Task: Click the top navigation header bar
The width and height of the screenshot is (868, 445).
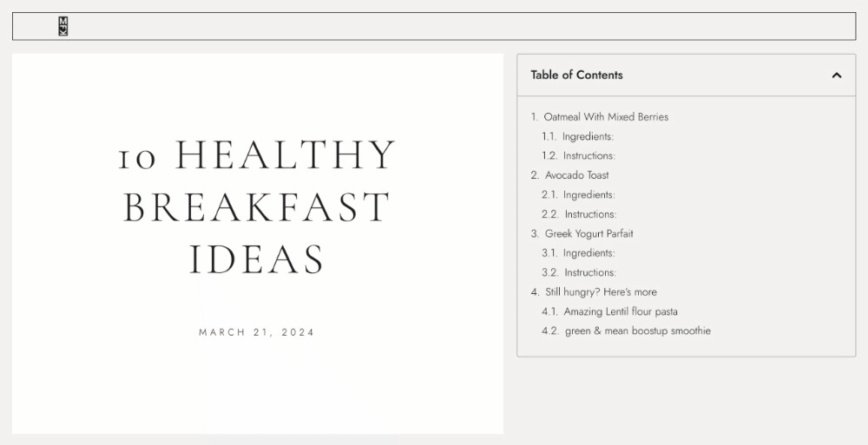Action: (434, 26)
